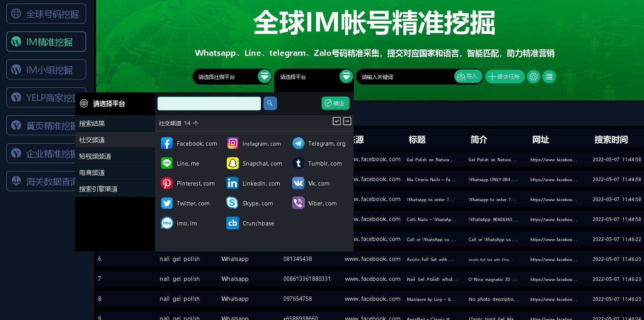Pick the Pinterest.com platform icon
This screenshot has width=644, height=320.
pyautogui.click(x=167, y=183)
